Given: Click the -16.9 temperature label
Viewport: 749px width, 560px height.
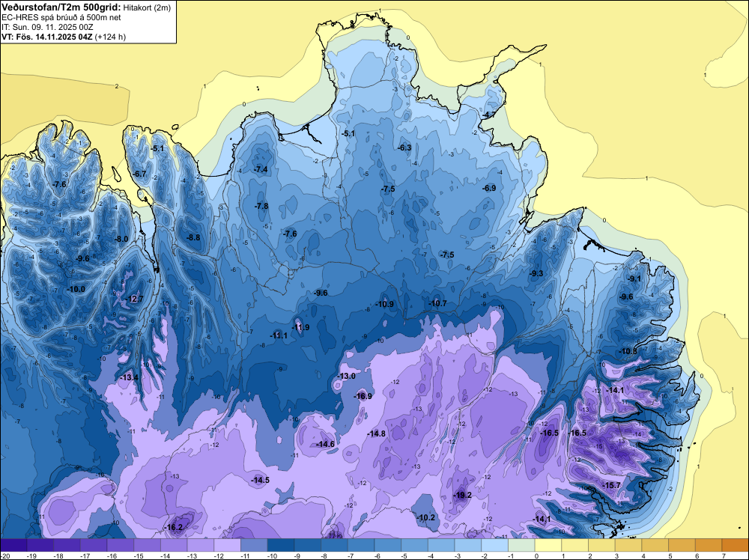Looking at the screenshot, I should tap(363, 396).
